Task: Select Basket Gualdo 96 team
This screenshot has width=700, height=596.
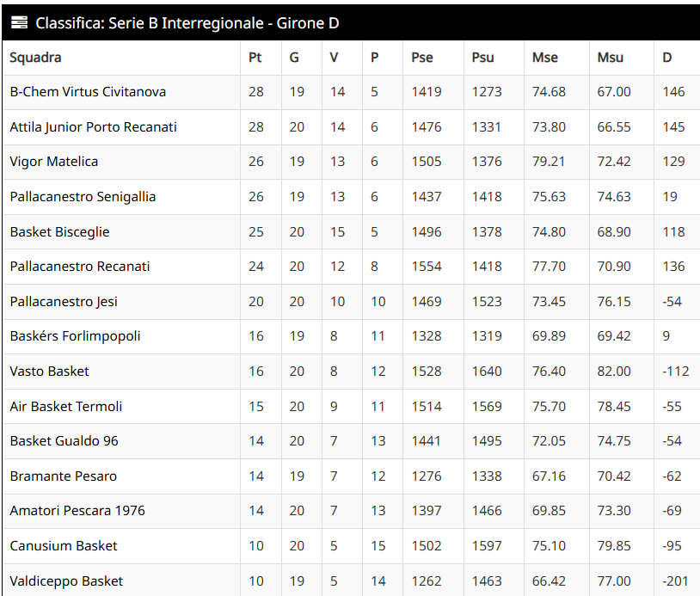Action: (64, 441)
